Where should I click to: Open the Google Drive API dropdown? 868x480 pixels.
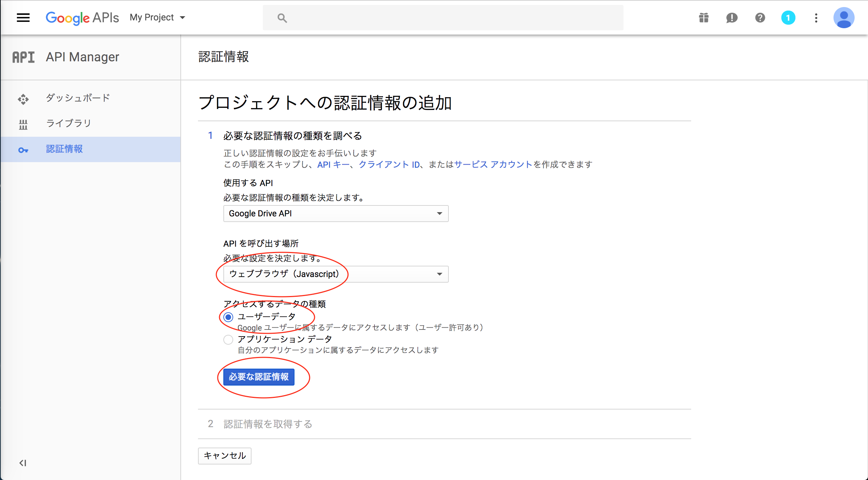tap(335, 213)
